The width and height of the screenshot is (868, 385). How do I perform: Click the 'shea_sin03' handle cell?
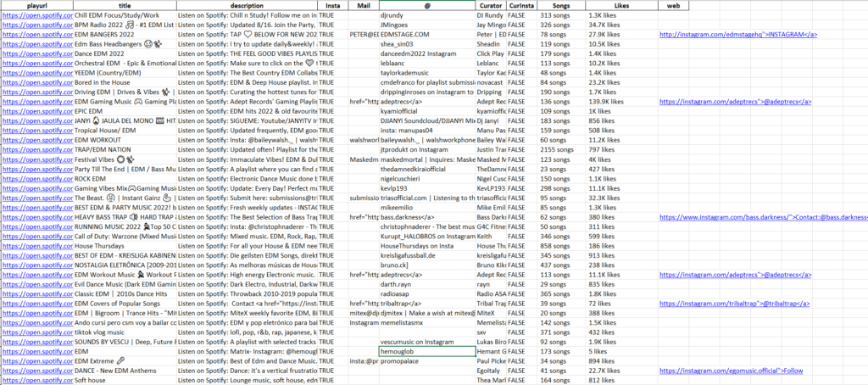tap(427, 44)
